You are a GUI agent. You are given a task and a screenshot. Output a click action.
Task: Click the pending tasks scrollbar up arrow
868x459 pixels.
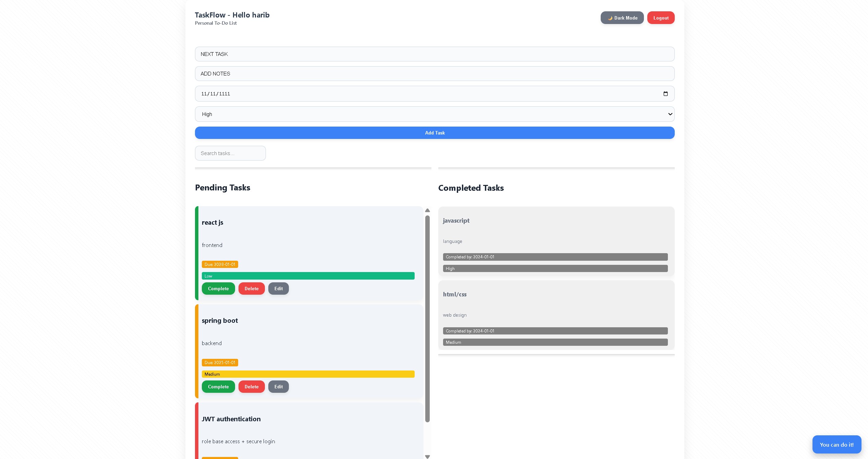427,210
